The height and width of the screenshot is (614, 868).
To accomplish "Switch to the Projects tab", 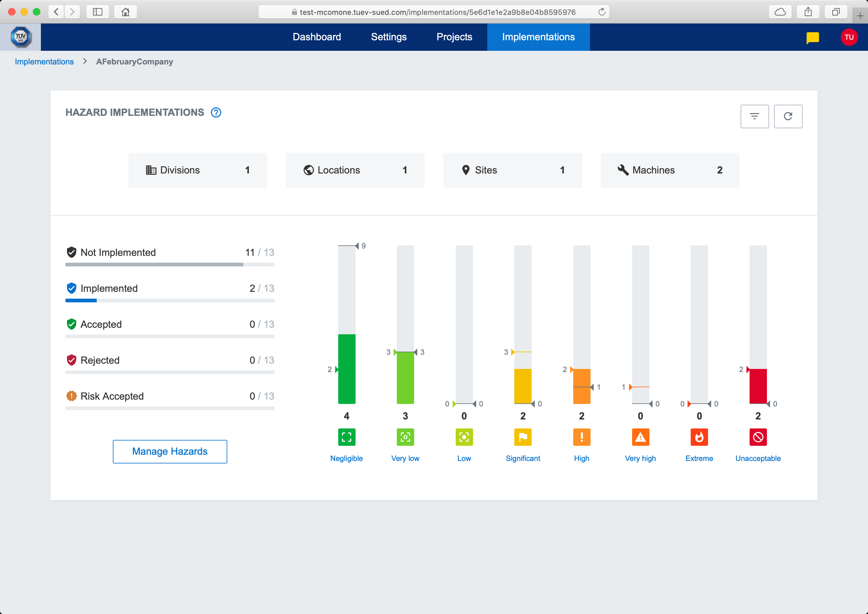I will pyautogui.click(x=454, y=37).
